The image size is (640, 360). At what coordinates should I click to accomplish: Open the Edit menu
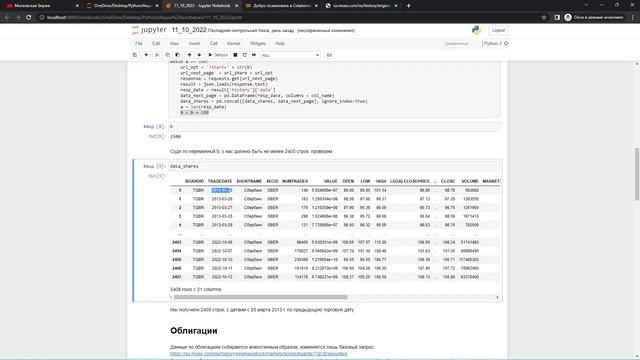pos(156,43)
